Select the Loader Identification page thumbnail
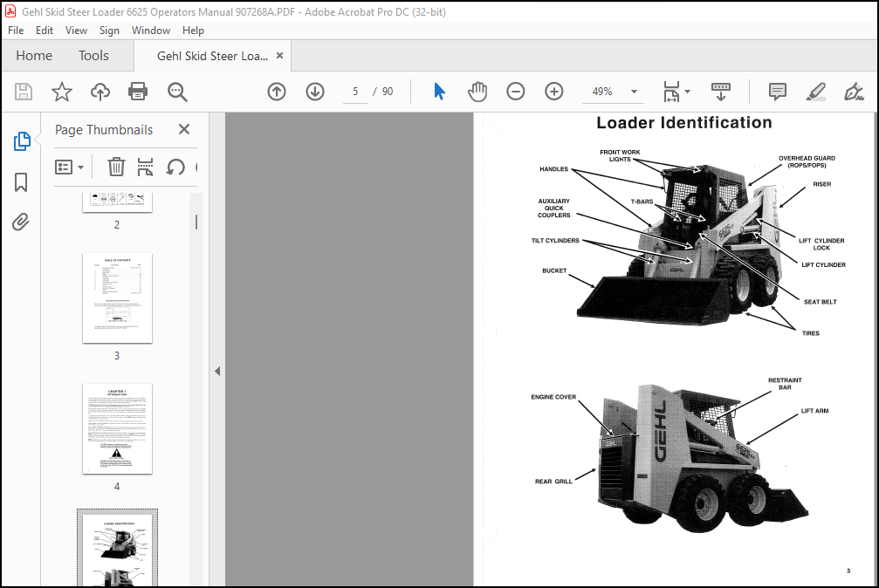The width and height of the screenshot is (879, 588). click(117, 550)
